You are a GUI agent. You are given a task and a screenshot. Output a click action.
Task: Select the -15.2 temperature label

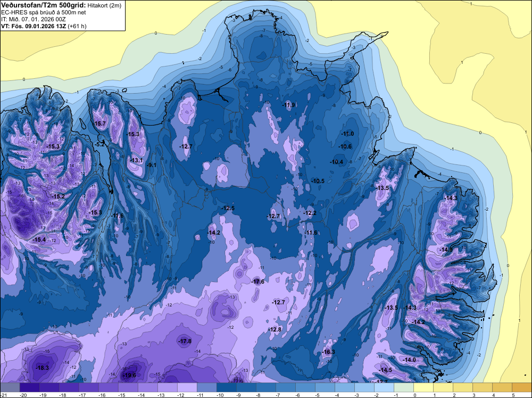pos(58,196)
